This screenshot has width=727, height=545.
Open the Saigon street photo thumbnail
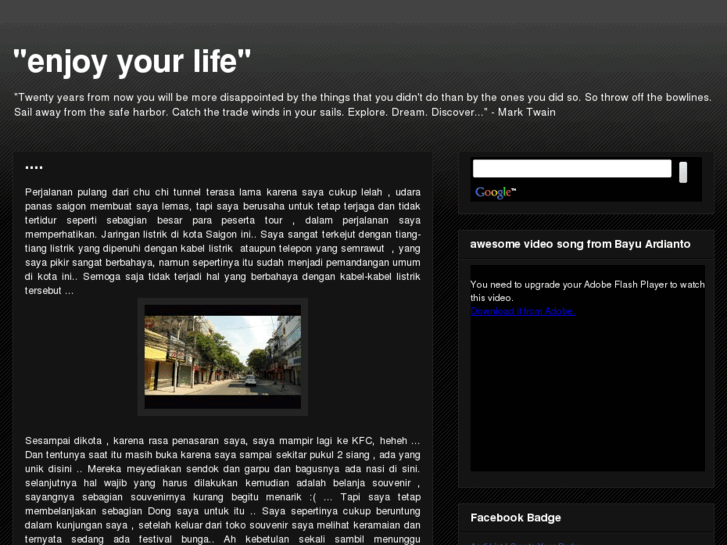click(x=223, y=357)
